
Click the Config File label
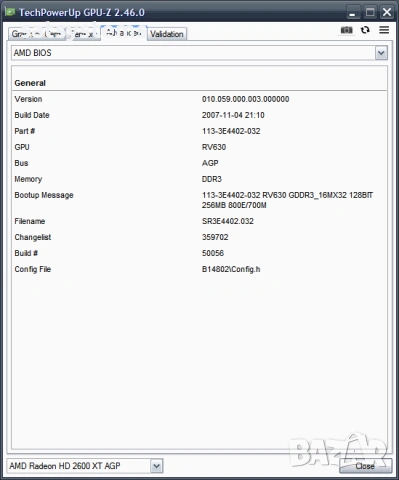(x=33, y=269)
